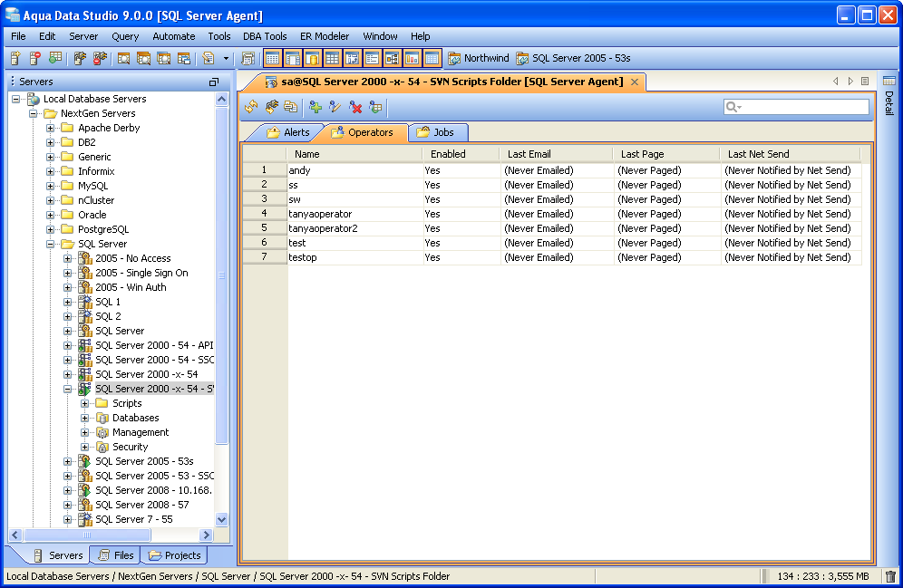Expand the 2005 - No Access server
The height and width of the screenshot is (588, 903).
pyautogui.click(x=68, y=258)
